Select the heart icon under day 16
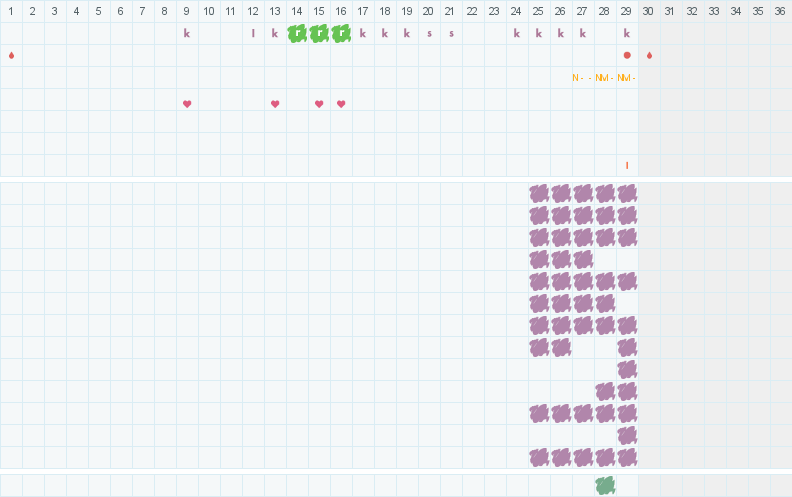Viewport: 792px width, 497px height. pyautogui.click(x=341, y=104)
